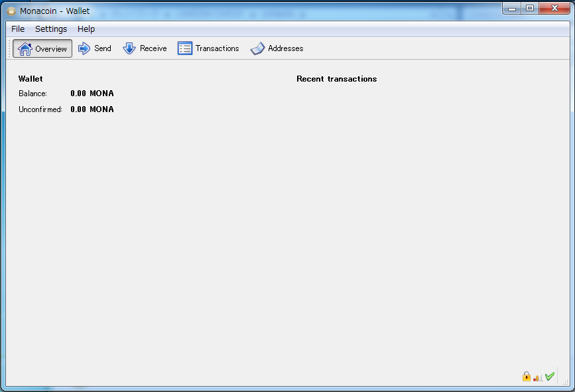Screen dimensions: 575x392
Task: Minimize the Monacoin wallet window
Action: point(512,9)
